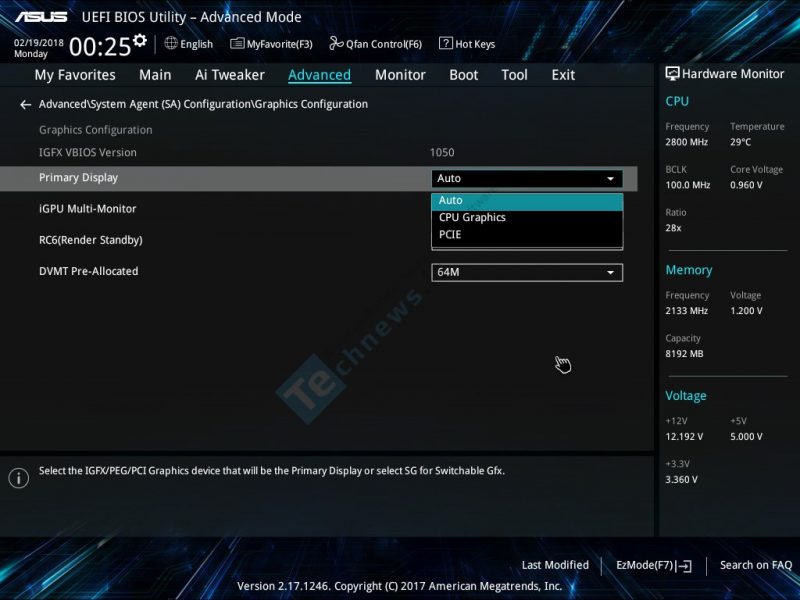Select the iGPU Multi-Monitor setting

click(x=88, y=209)
